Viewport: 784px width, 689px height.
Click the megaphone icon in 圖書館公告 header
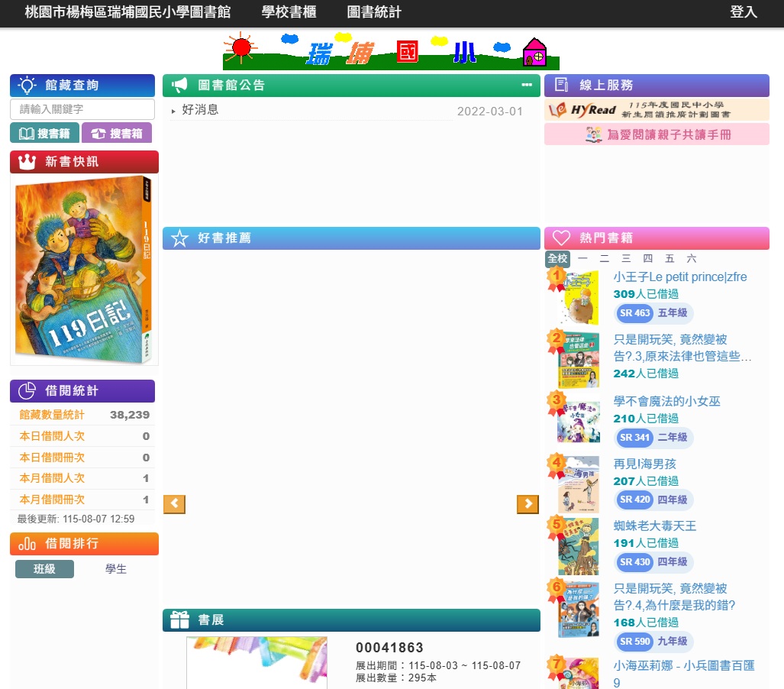[x=179, y=86]
